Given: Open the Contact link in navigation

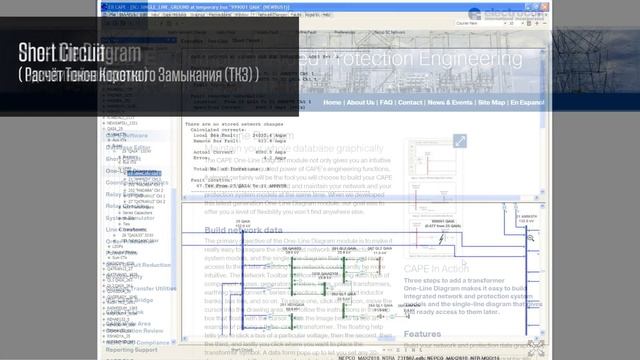Looking at the screenshot, I should [410, 102].
